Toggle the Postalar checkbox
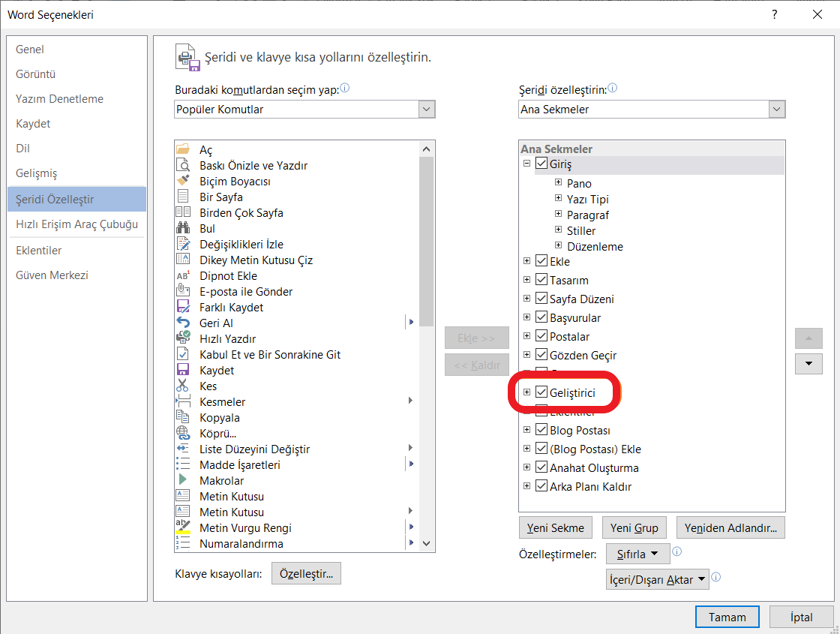Image resolution: width=840 pixels, height=634 pixels. [541, 336]
